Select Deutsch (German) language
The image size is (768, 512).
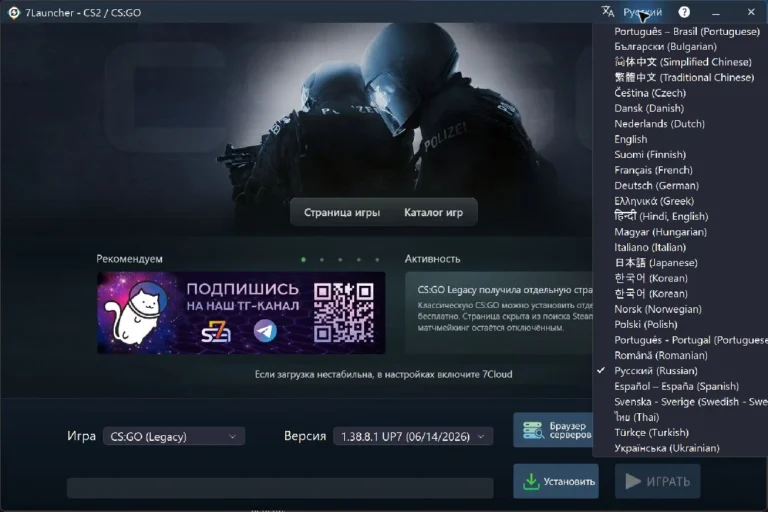coord(656,186)
